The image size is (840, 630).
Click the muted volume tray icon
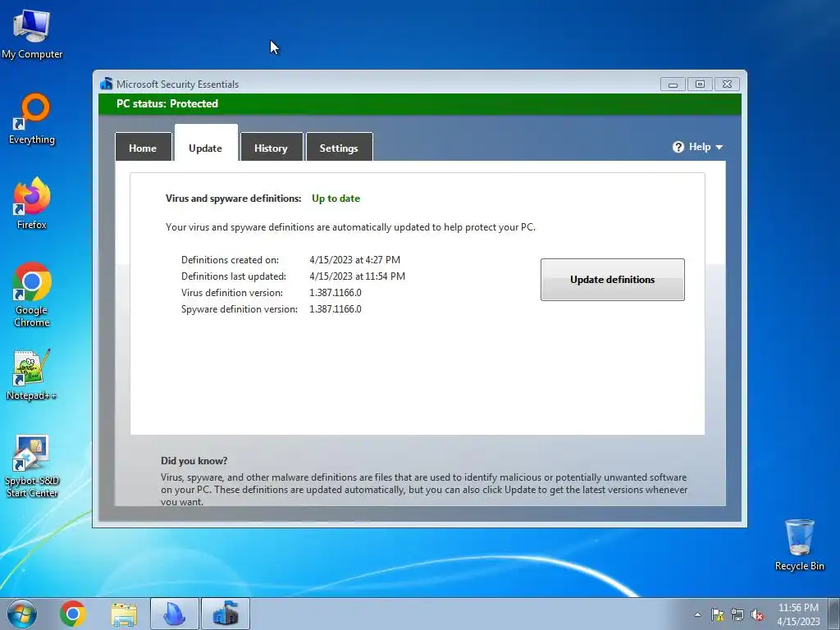tap(757, 614)
